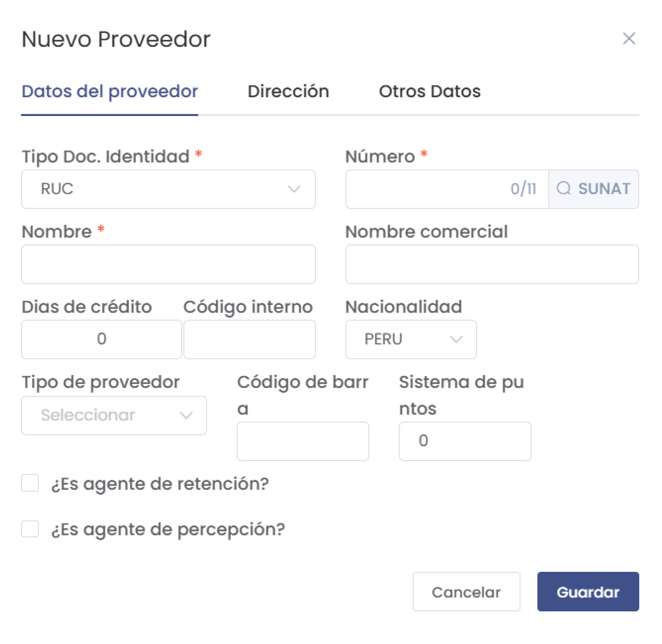Expand the Tipo de proveedor selector
This screenshot has width=662, height=644.
click(x=114, y=415)
